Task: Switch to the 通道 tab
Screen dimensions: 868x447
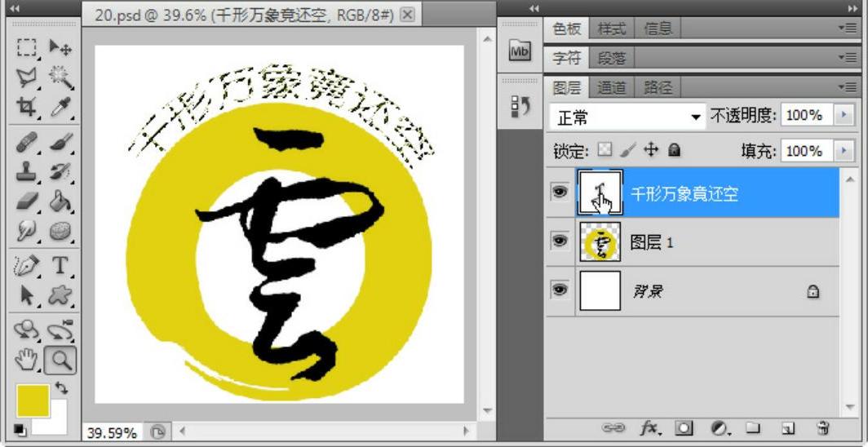Action: point(612,86)
